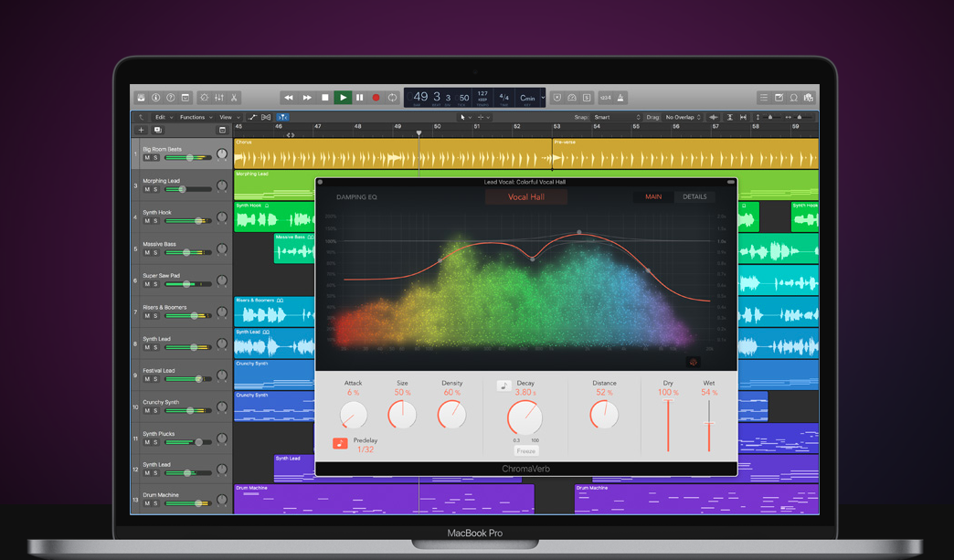Screen dimensions: 954x560
Task: Open the Library inbox icon
Action: (141, 97)
